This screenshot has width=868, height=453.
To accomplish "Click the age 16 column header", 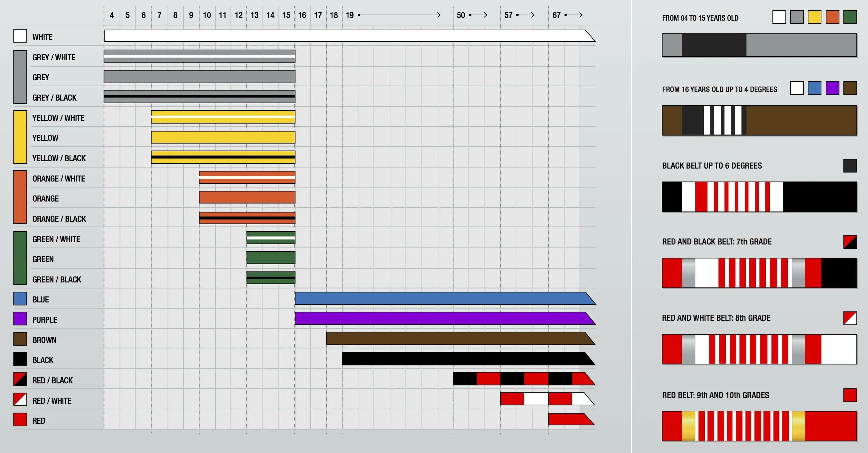I will [x=302, y=15].
